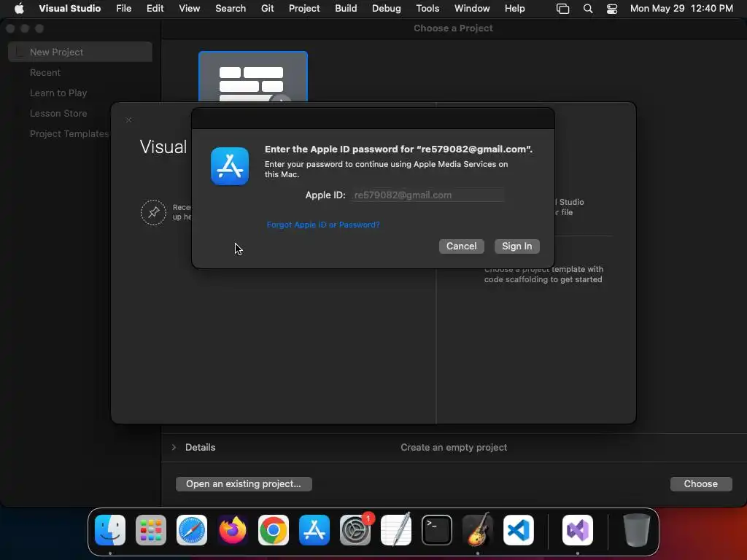Open the Debug menu
Screen dimensions: 747x560
(387, 9)
